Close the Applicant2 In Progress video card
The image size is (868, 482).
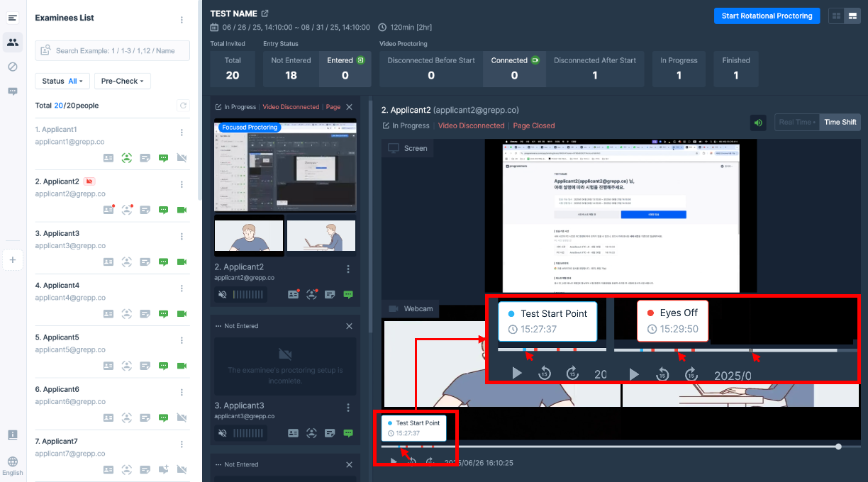tap(349, 107)
